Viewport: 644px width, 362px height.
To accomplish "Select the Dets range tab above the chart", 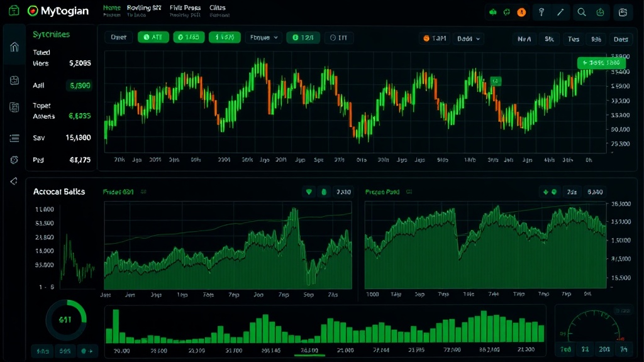I will pos(621,39).
